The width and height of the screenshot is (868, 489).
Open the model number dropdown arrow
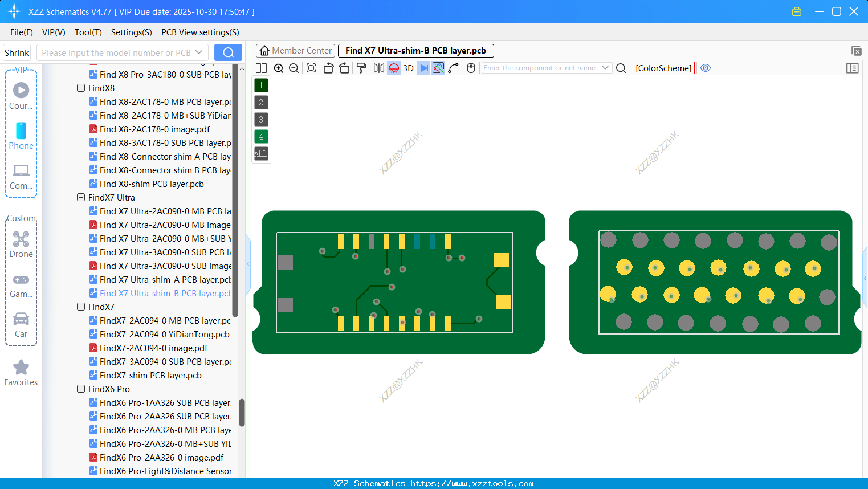pyautogui.click(x=199, y=52)
